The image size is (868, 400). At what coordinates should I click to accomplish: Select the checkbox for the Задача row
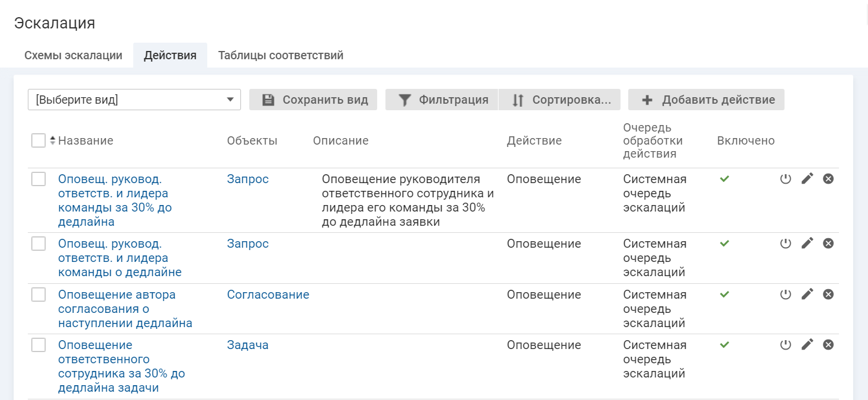38,345
